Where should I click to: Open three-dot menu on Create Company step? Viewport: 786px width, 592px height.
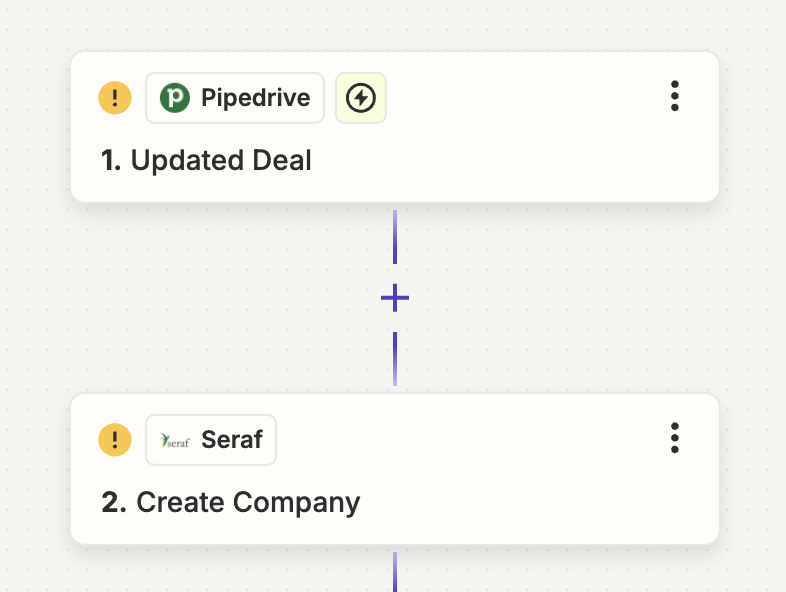(x=675, y=438)
